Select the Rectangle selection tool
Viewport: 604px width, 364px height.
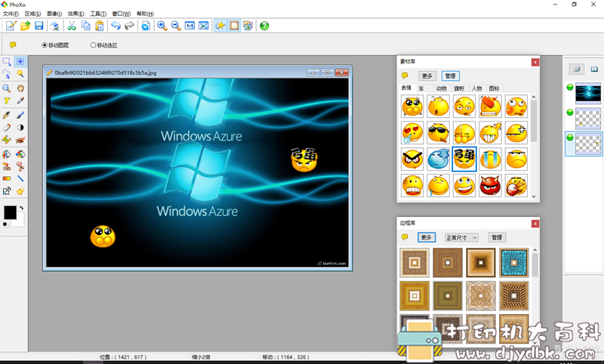[x=7, y=62]
